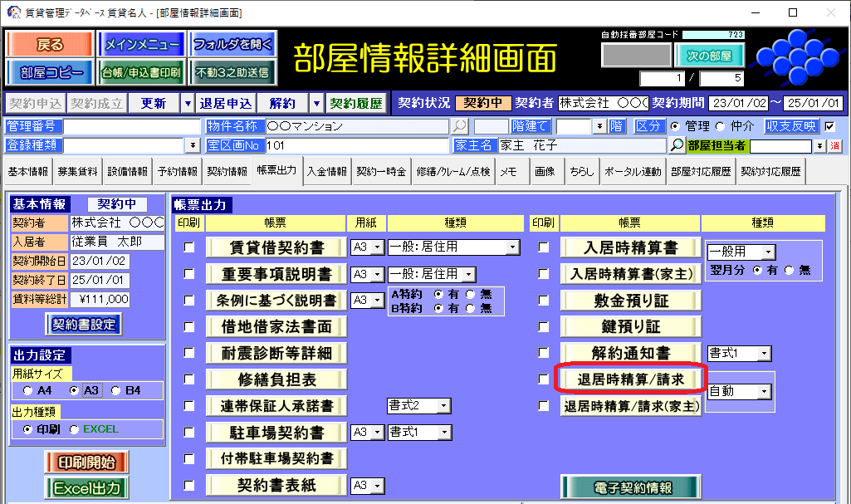Check the 賃貸借契約書 print checkbox
851x504 pixels.
pos(190,247)
